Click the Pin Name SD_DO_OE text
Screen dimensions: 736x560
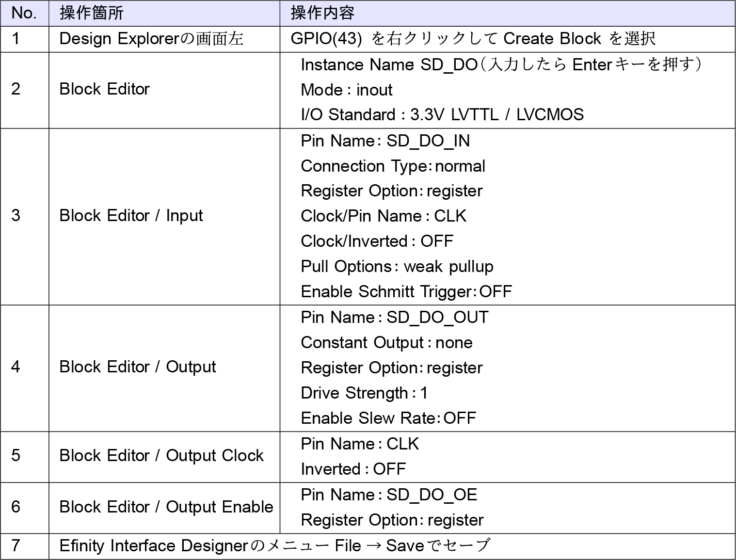[389, 495]
